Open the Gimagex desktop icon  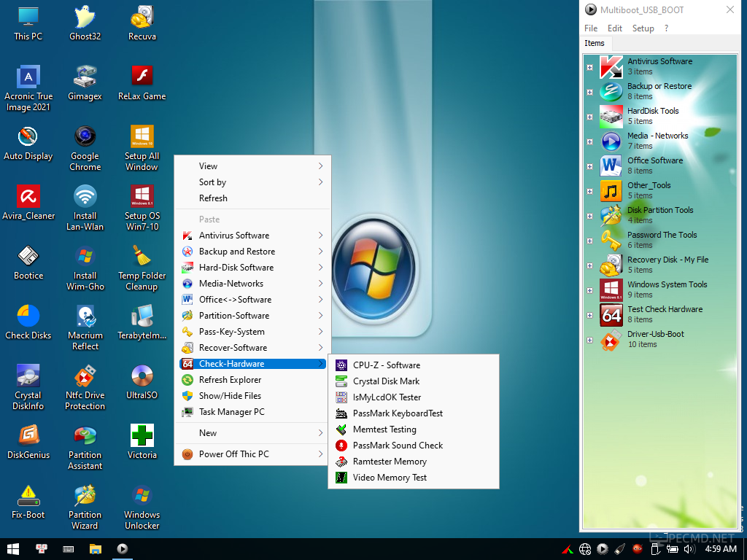coord(85,83)
